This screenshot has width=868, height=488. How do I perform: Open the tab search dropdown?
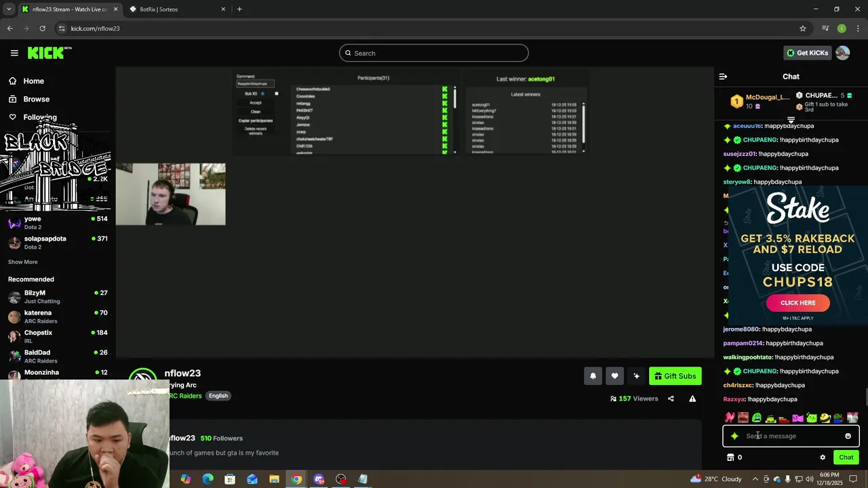pyautogui.click(x=9, y=9)
